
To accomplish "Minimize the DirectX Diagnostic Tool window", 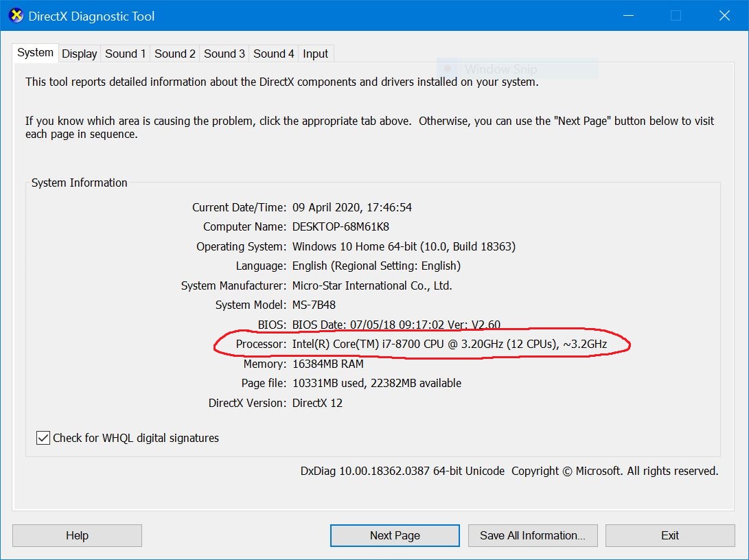I will (629, 16).
